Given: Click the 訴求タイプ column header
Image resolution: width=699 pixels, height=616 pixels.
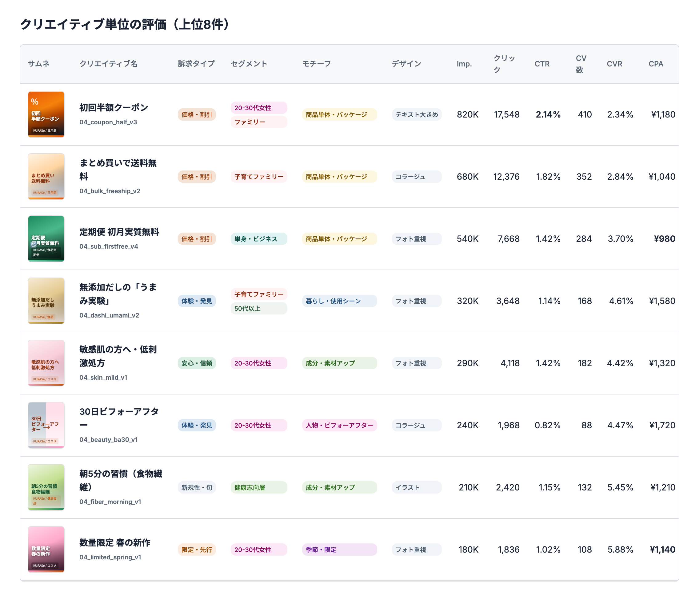Looking at the screenshot, I should [x=196, y=64].
